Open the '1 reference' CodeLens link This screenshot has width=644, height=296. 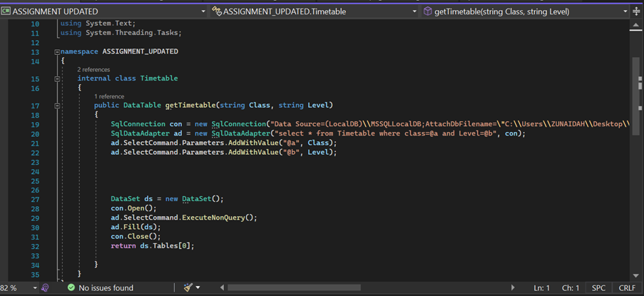click(109, 96)
